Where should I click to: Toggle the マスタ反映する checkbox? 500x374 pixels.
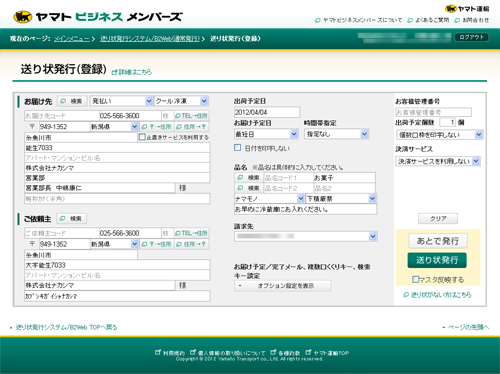tap(416, 279)
